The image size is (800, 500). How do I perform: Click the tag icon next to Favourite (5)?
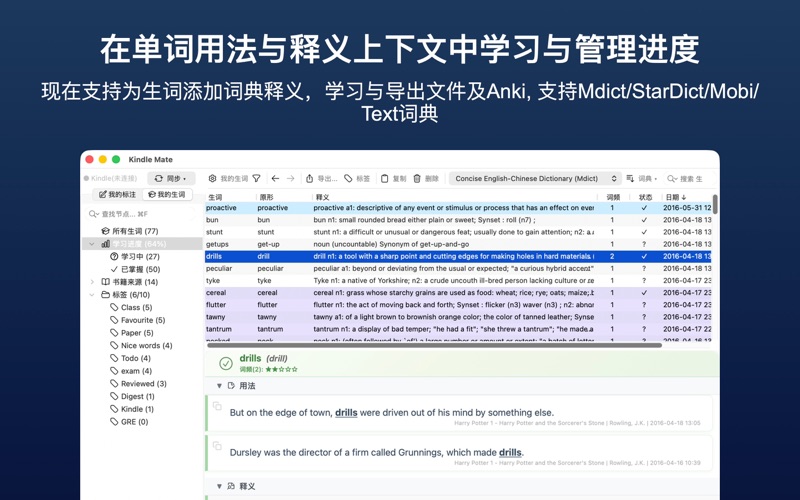(x=114, y=320)
